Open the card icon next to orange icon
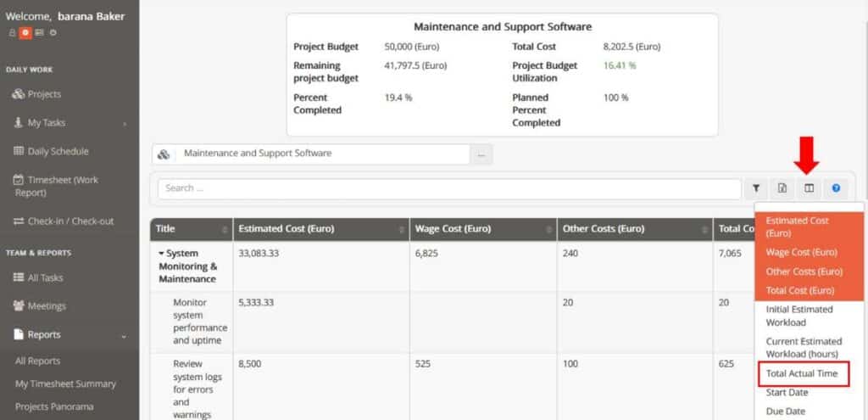Screen dimensions: 868x420 point(39,33)
